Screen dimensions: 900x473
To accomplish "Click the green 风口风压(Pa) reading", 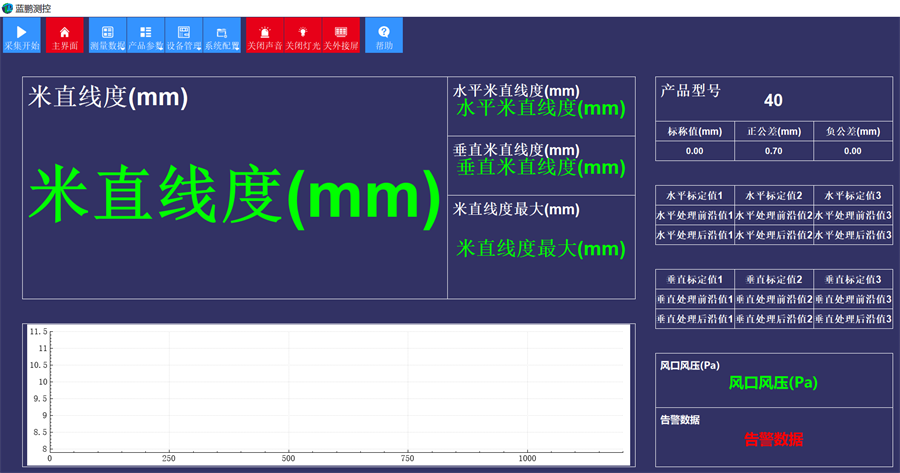I will click(x=773, y=383).
